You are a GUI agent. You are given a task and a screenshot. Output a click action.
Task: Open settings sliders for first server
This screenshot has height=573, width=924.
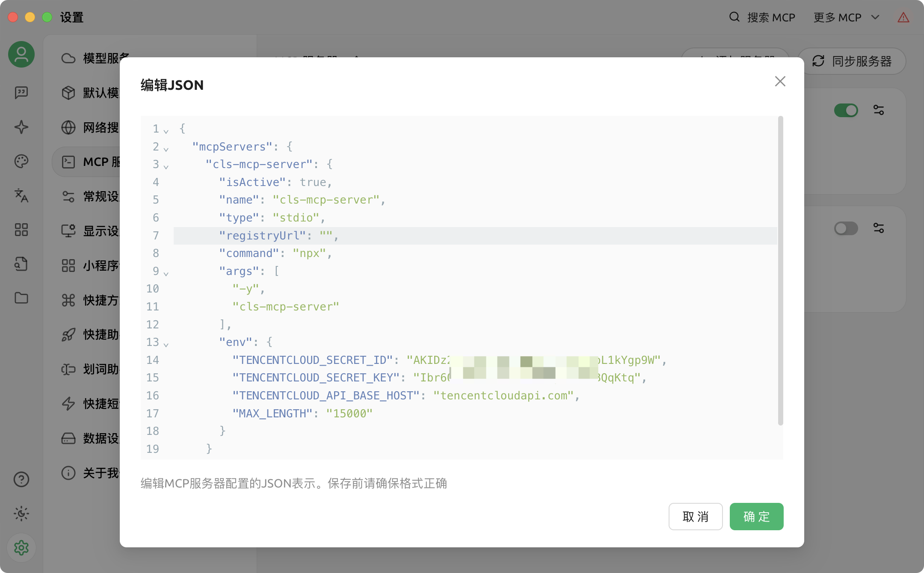tap(879, 110)
